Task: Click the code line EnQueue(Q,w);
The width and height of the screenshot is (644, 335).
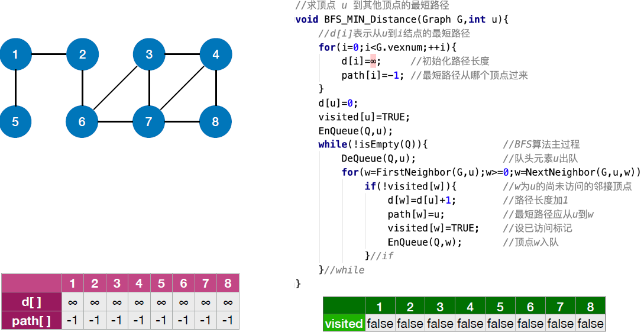Action: point(425,242)
